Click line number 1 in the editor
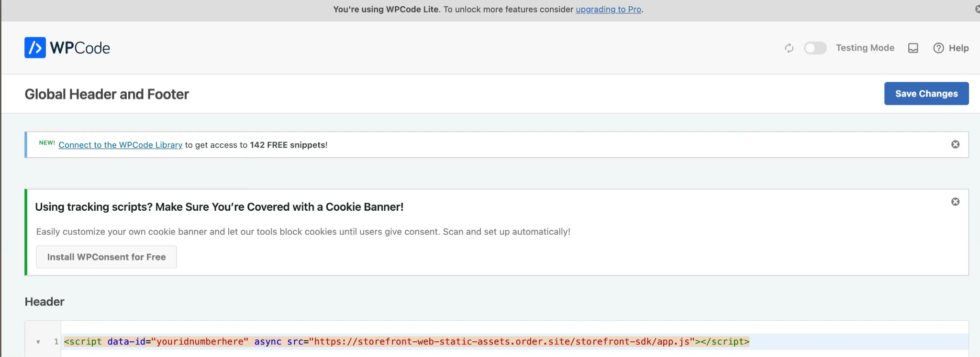Image resolution: width=980 pixels, height=357 pixels. [x=56, y=341]
